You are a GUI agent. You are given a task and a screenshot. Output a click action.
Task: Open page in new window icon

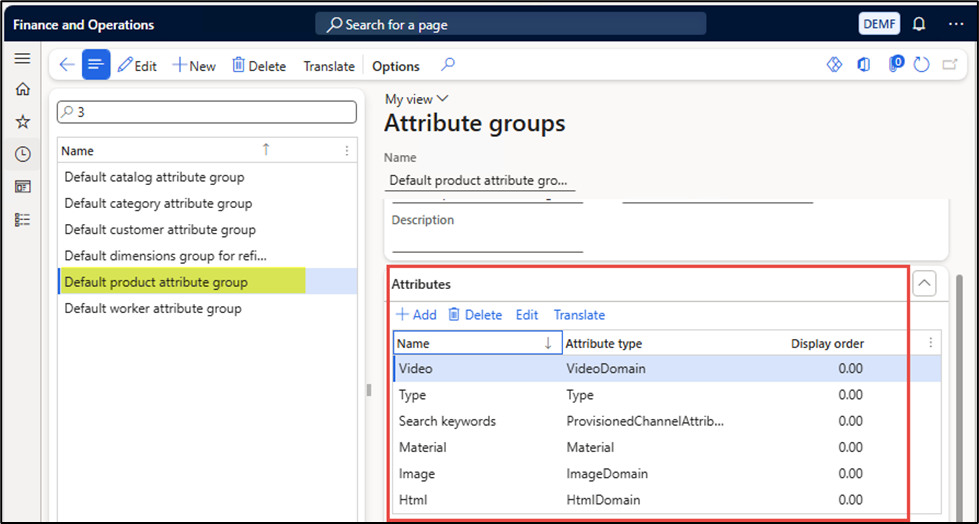coord(950,65)
